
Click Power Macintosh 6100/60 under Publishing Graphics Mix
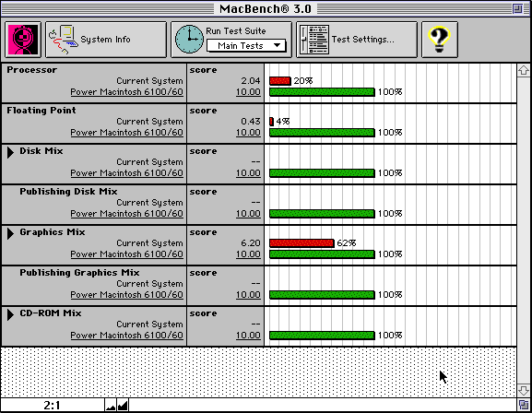pyautogui.click(x=126, y=295)
